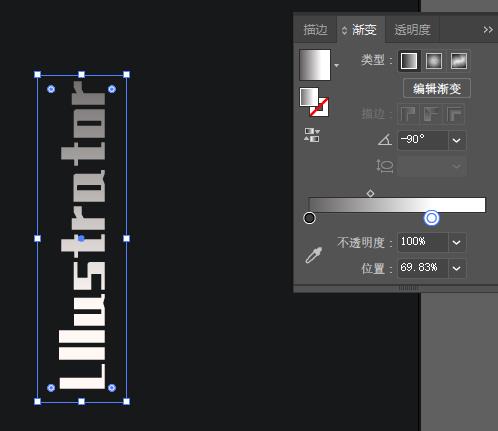Apply stroke gradient along stroke icon
Screen dimensions: 498x431
[x=432, y=114]
